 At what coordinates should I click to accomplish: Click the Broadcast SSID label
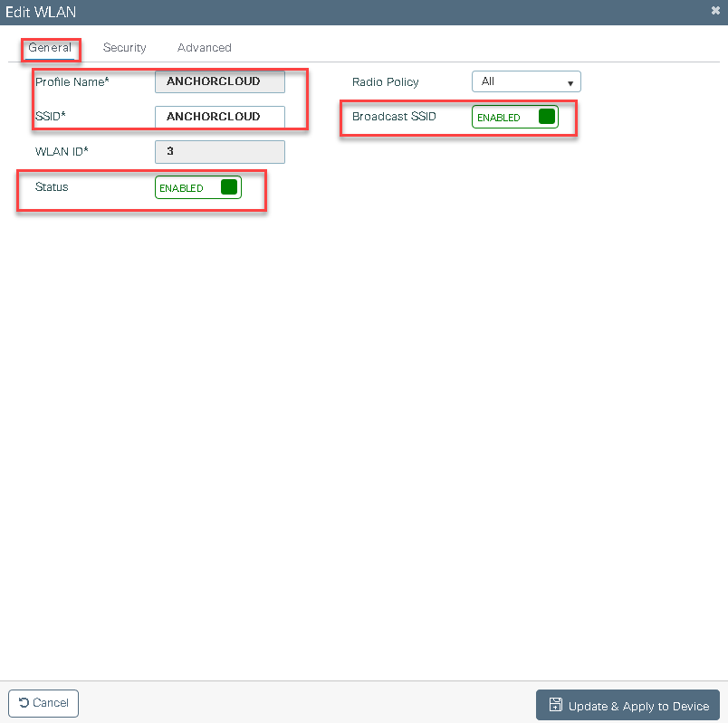pos(394,117)
